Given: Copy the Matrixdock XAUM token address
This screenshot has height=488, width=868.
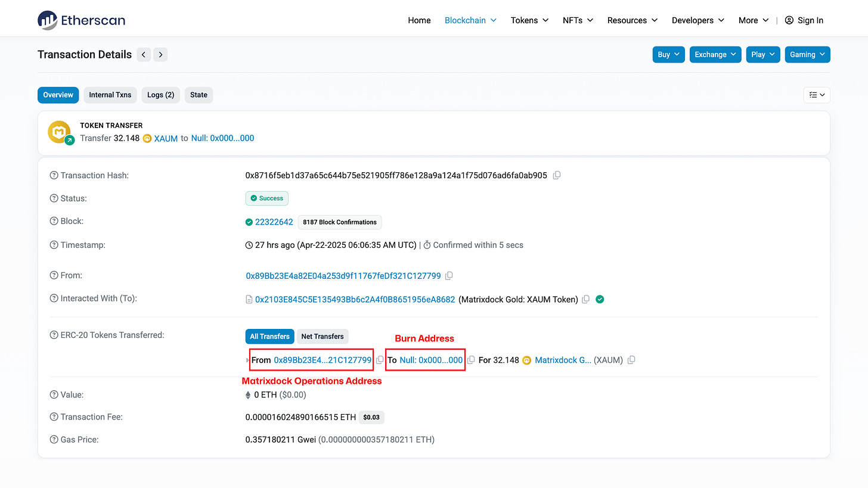Looking at the screenshot, I should [631, 360].
